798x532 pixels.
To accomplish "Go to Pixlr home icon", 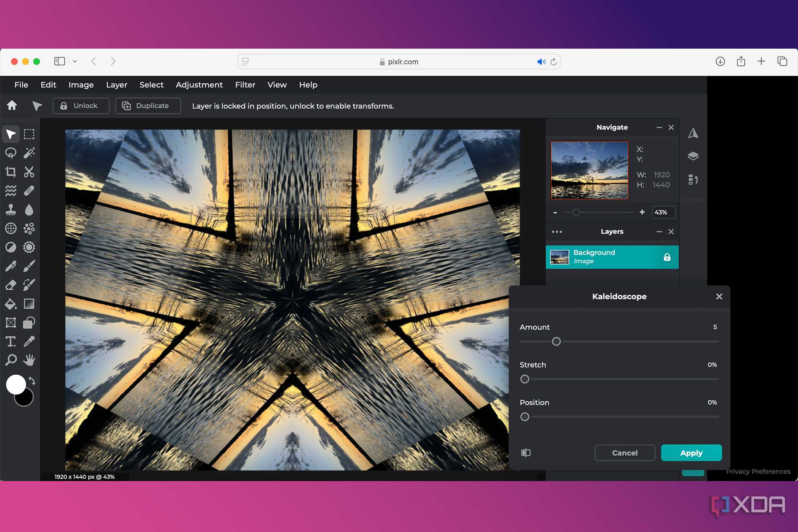I will coord(12,105).
